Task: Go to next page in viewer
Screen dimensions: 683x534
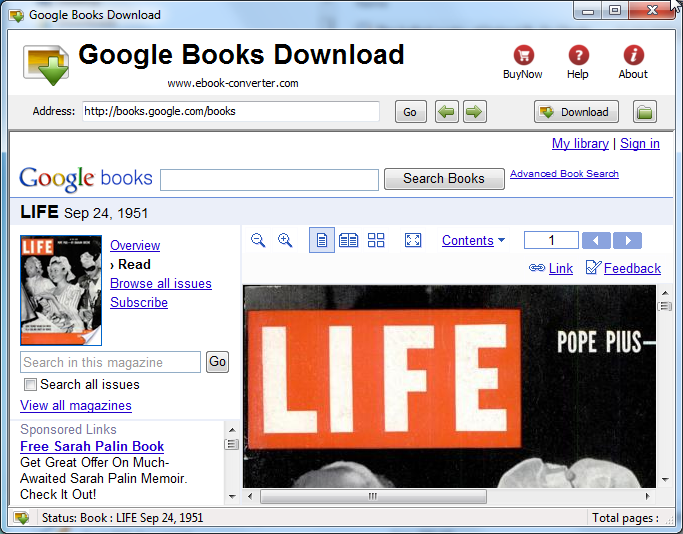Action: pos(627,240)
